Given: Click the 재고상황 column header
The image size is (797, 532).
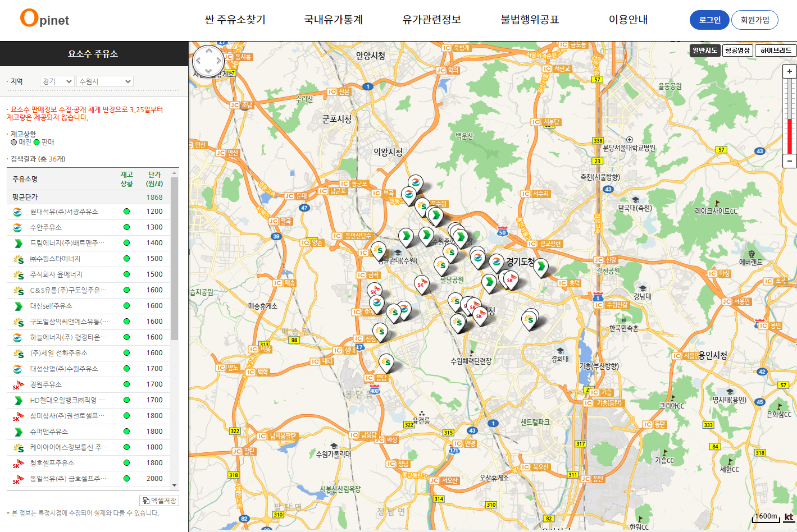Looking at the screenshot, I should coord(126,179).
